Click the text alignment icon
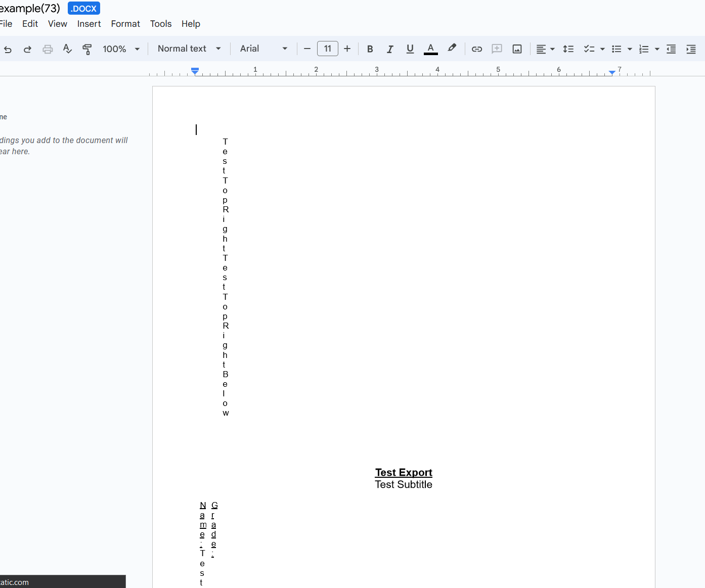This screenshot has height=588, width=705. (x=541, y=49)
